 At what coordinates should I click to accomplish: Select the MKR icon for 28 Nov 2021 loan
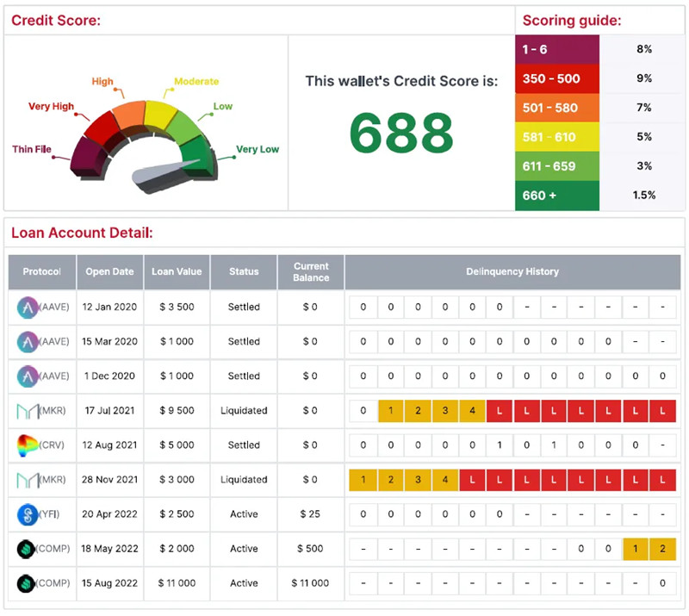pos(28,480)
